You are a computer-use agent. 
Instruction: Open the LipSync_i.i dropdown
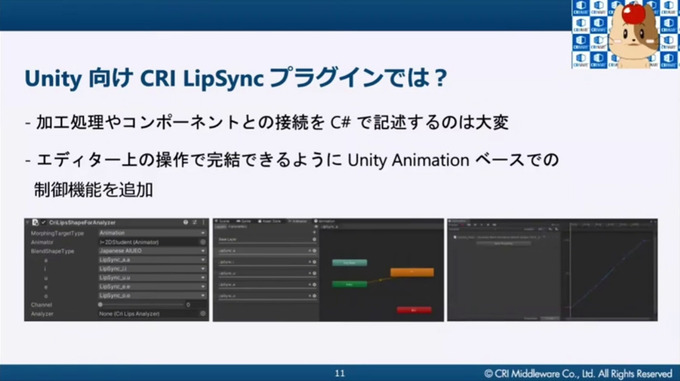point(152,269)
